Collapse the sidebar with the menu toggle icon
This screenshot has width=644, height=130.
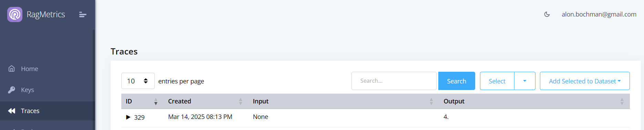pos(83,14)
